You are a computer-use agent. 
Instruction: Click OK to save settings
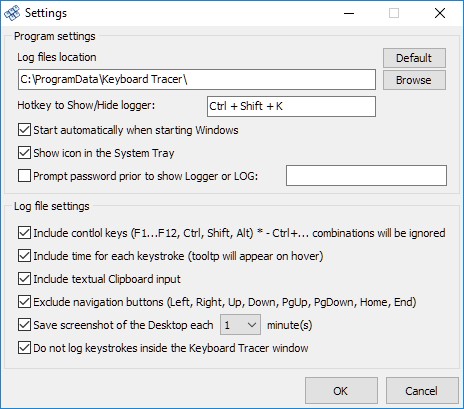[341, 391]
